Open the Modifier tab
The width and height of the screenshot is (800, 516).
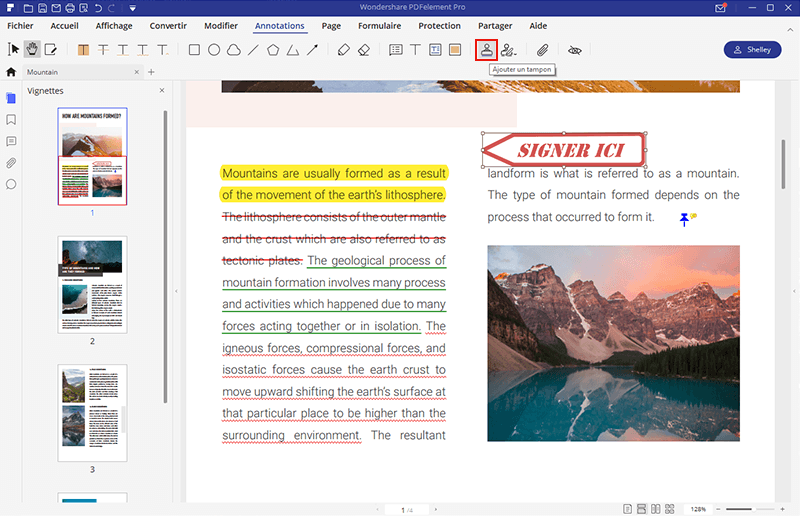click(x=221, y=26)
